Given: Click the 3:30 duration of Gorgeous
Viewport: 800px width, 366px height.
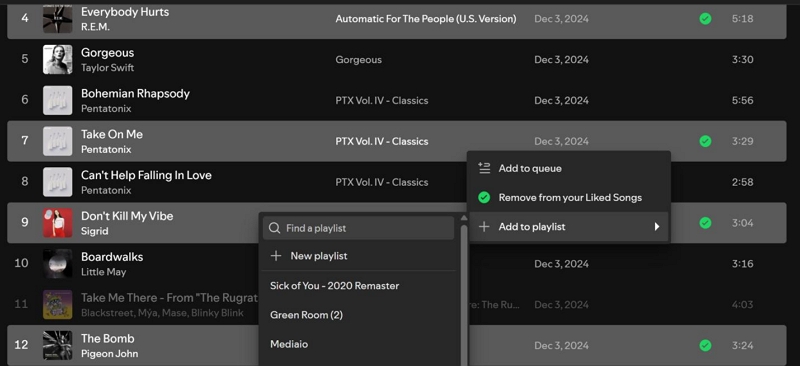Looking at the screenshot, I should pyautogui.click(x=742, y=60).
